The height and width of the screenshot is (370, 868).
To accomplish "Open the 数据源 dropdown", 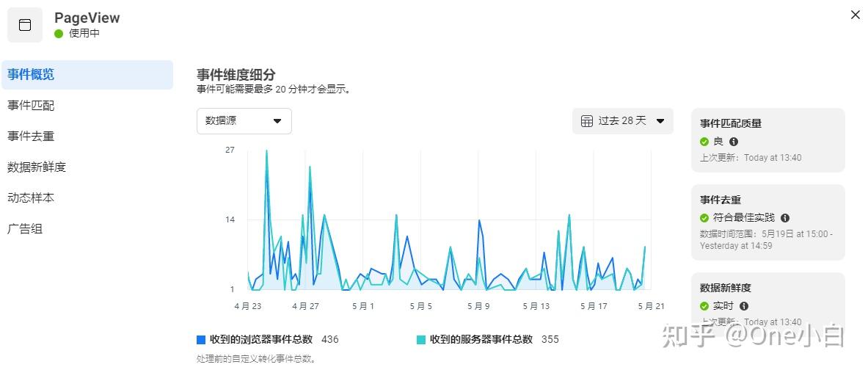I will [244, 120].
